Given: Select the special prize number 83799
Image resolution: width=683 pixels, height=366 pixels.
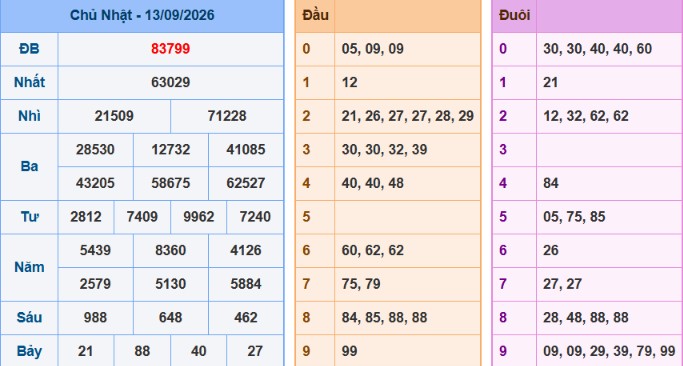Looking at the screenshot, I should click(170, 49).
